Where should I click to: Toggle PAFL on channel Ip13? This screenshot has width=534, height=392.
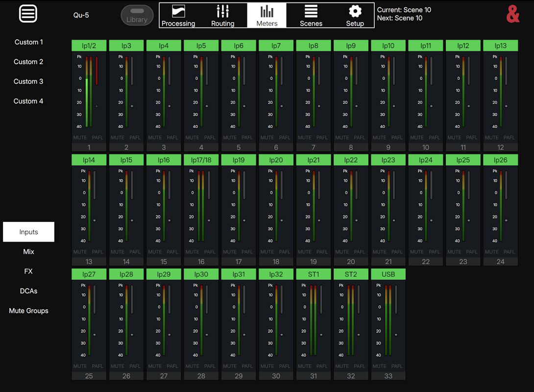click(509, 138)
